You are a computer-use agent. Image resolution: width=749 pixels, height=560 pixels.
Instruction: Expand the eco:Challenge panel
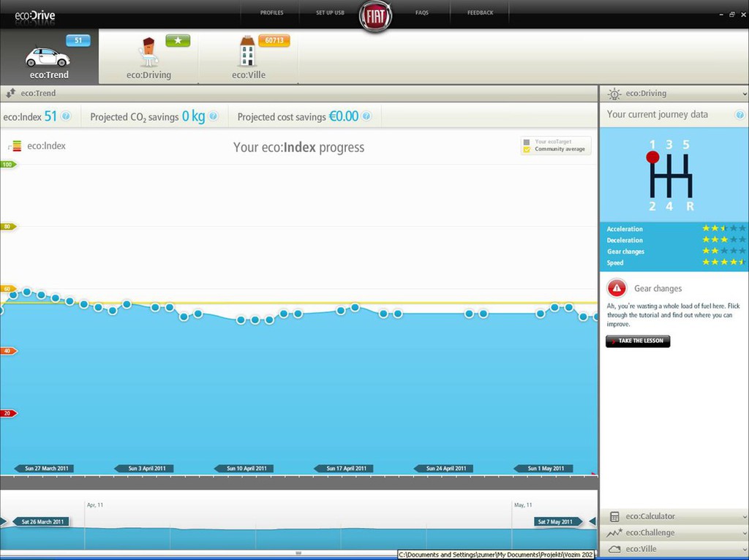coord(674,532)
